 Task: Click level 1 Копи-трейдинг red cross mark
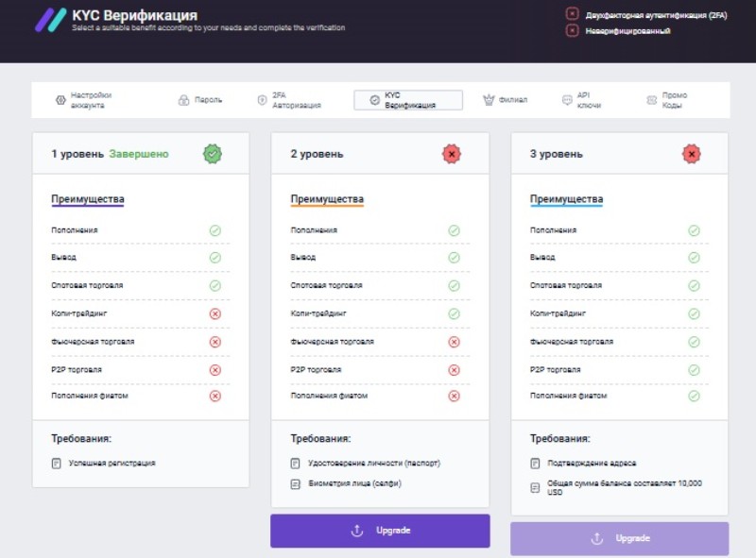coord(215,313)
